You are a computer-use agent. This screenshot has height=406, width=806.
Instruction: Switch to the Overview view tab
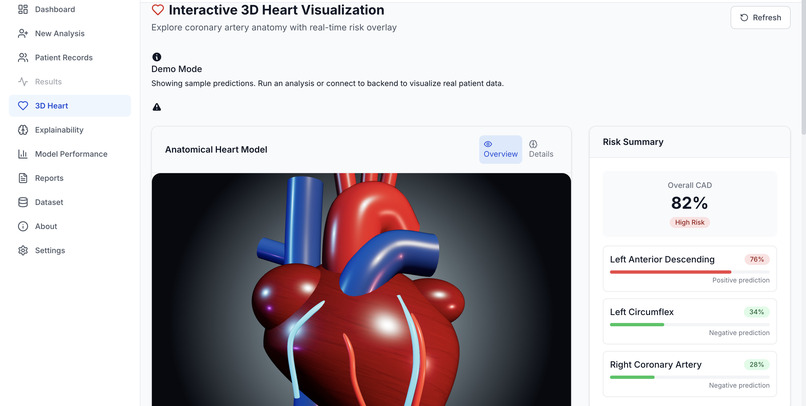[501, 150]
